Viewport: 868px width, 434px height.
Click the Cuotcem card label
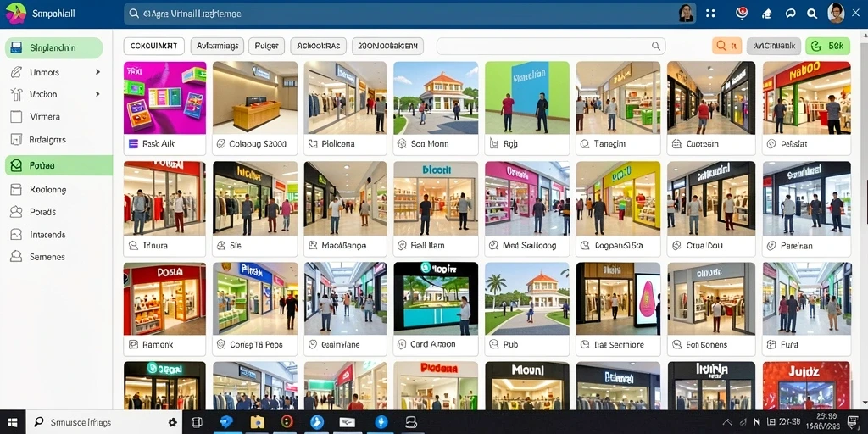703,144
